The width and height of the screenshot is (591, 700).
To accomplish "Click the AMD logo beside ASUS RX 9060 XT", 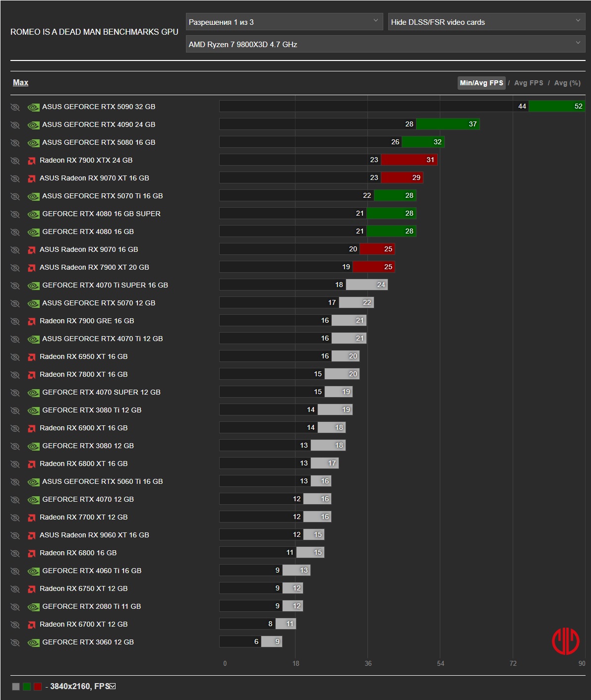I will coord(32,535).
